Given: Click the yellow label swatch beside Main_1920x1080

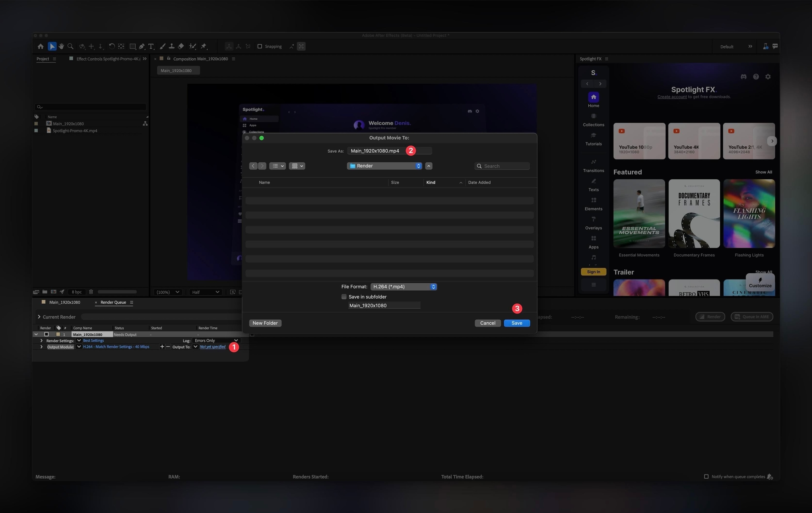Looking at the screenshot, I should [x=58, y=334].
